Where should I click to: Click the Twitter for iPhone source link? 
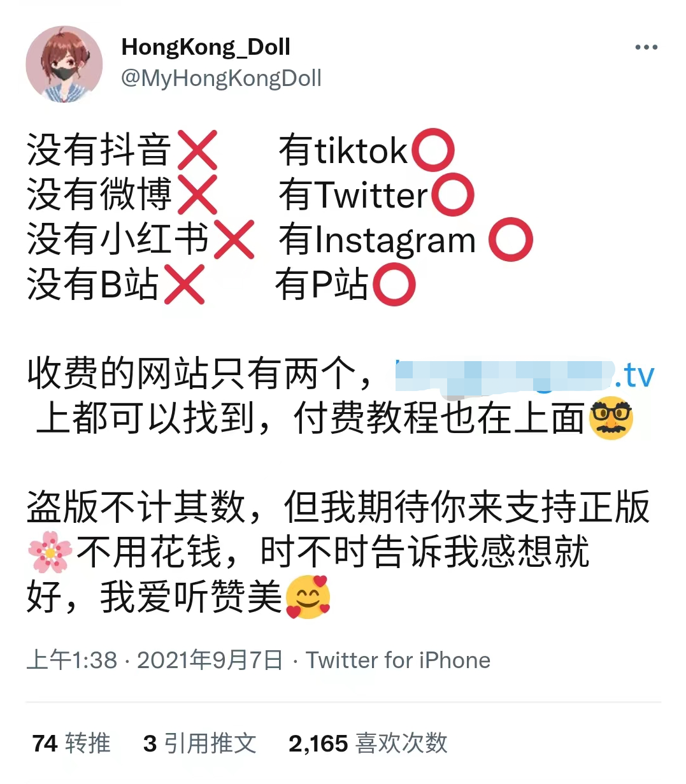coord(398,660)
